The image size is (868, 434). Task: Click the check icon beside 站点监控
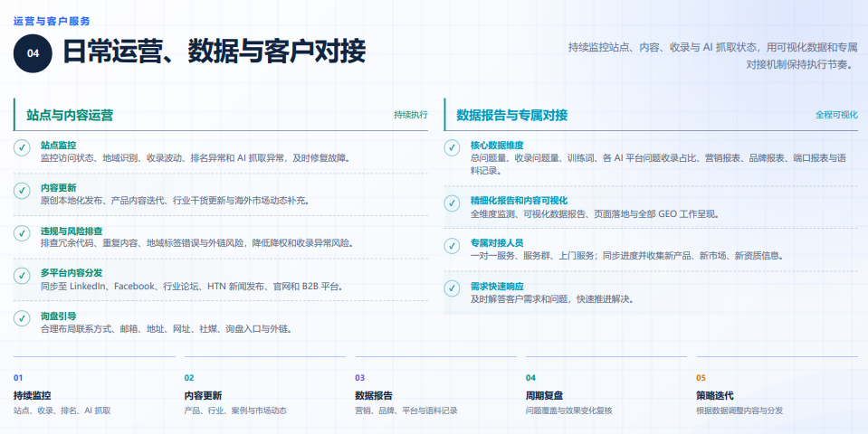(22, 148)
